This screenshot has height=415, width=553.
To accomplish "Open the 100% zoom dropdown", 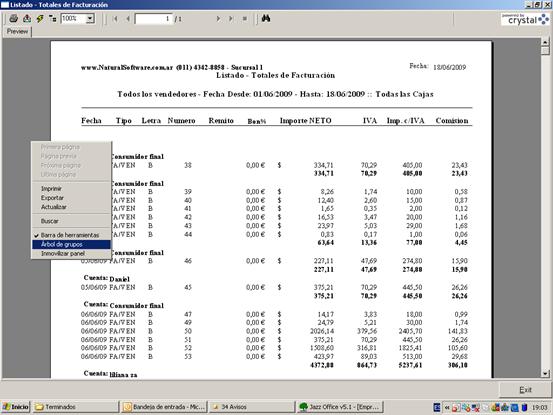I will coord(90,19).
